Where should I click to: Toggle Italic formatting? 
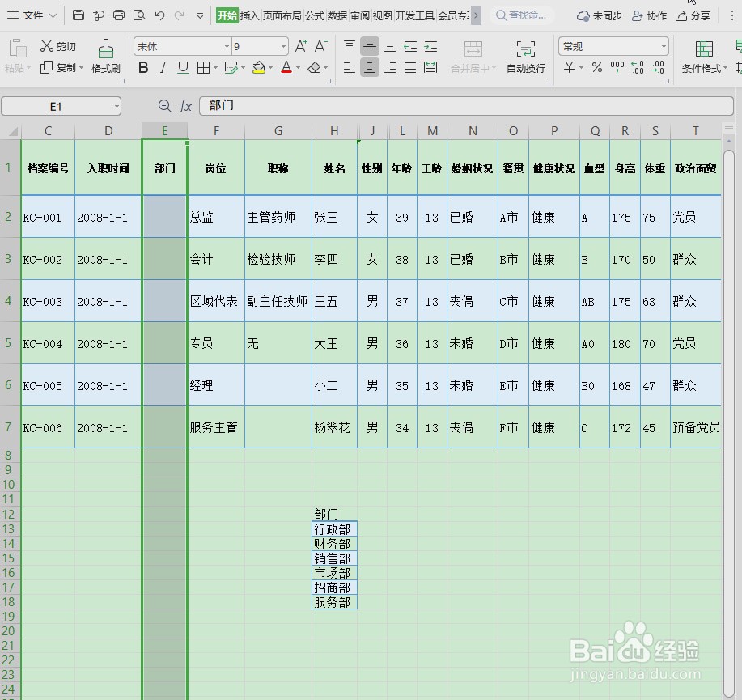click(x=163, y=68)
